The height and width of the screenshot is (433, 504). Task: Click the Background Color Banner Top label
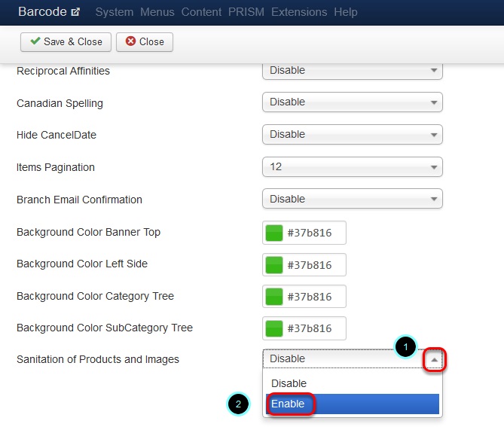click(88, 232)
